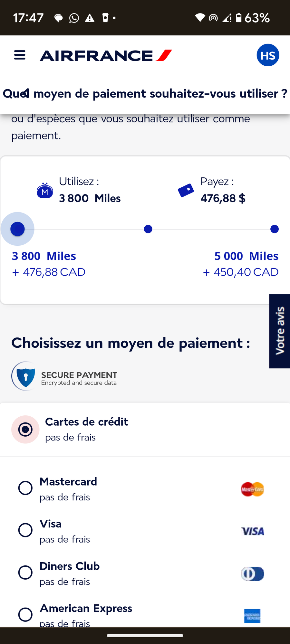The height and width of the screenshot is (644, 290).
Task: Select the Cartes de crédit radio button
Action: [x=25, y=429]
